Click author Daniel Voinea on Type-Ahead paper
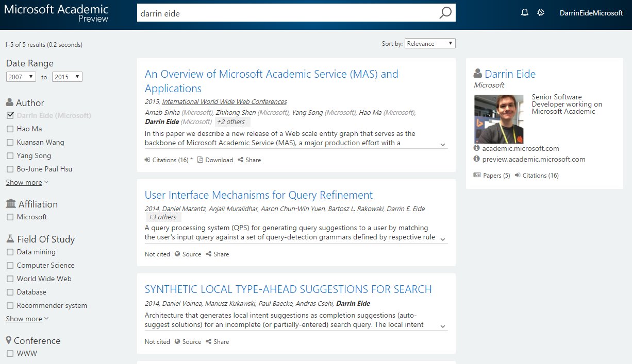This screenshot has width=632, height=364. click(x=182, y=303)
